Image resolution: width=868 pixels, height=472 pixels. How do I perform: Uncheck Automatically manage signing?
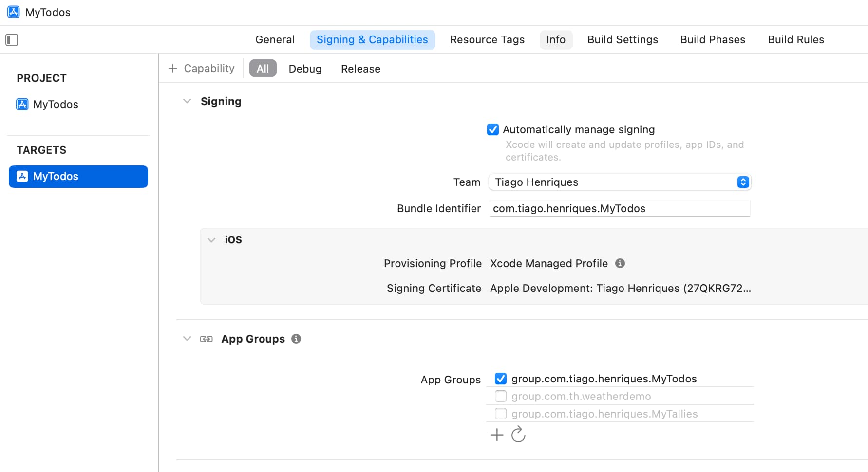pos(493,129)
